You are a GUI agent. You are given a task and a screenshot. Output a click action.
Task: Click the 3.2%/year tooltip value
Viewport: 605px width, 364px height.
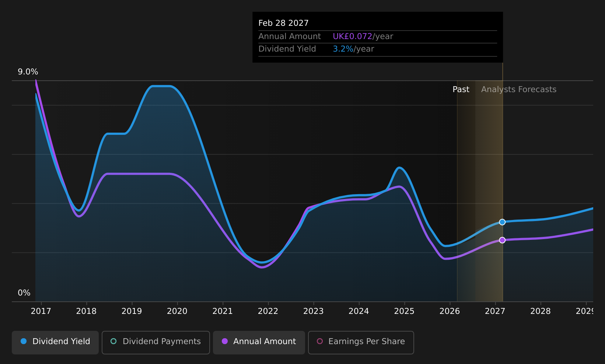(x=353, y=49)
